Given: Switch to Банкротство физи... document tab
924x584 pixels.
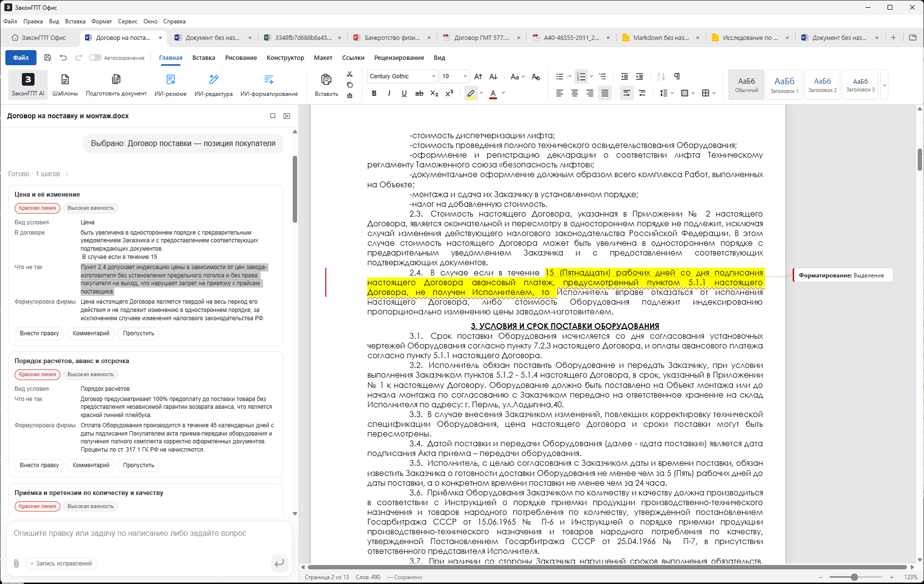Looking at the screenshot, I should coord(392,37).
